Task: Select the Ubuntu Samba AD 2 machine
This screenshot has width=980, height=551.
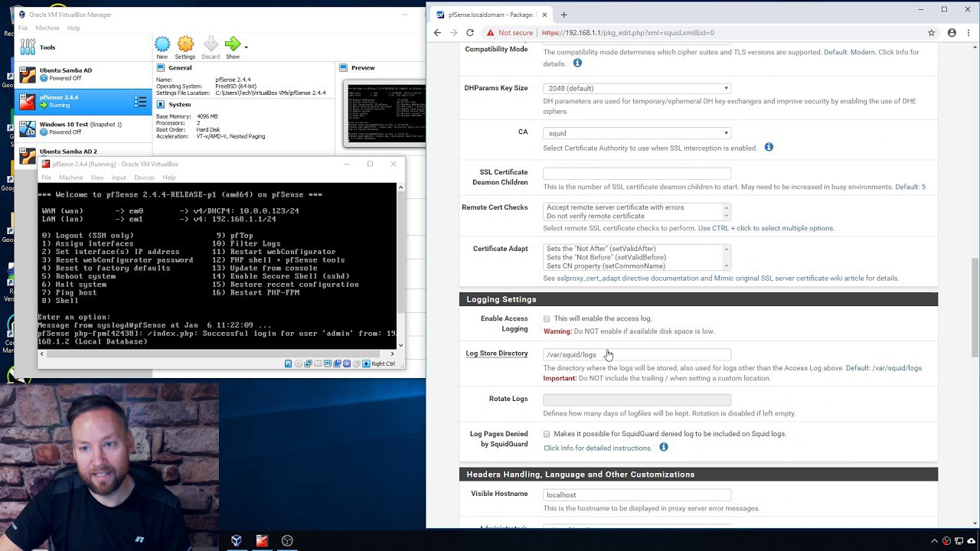Action: coord(84,151)
